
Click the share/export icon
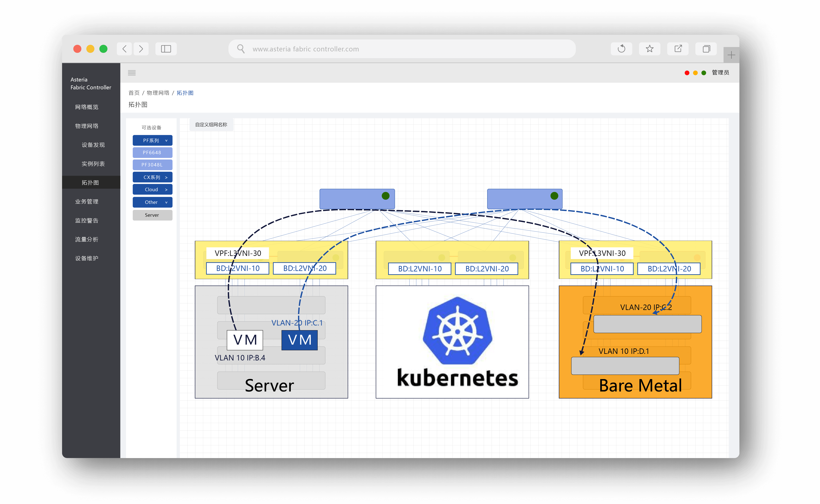click(x=678, y=49)
